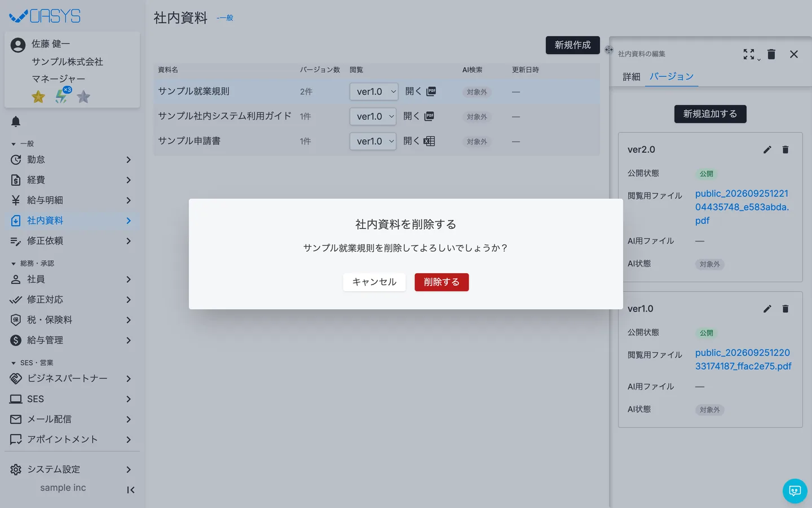Click the 一般 tag beside the page title
This screenshot has width=812, height=508.
(x=225, y=18)
